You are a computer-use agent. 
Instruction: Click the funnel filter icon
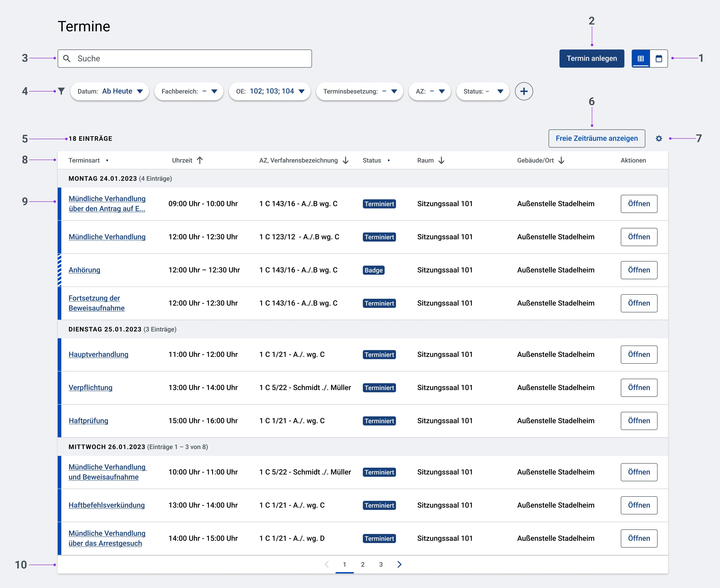pos(61,91)
